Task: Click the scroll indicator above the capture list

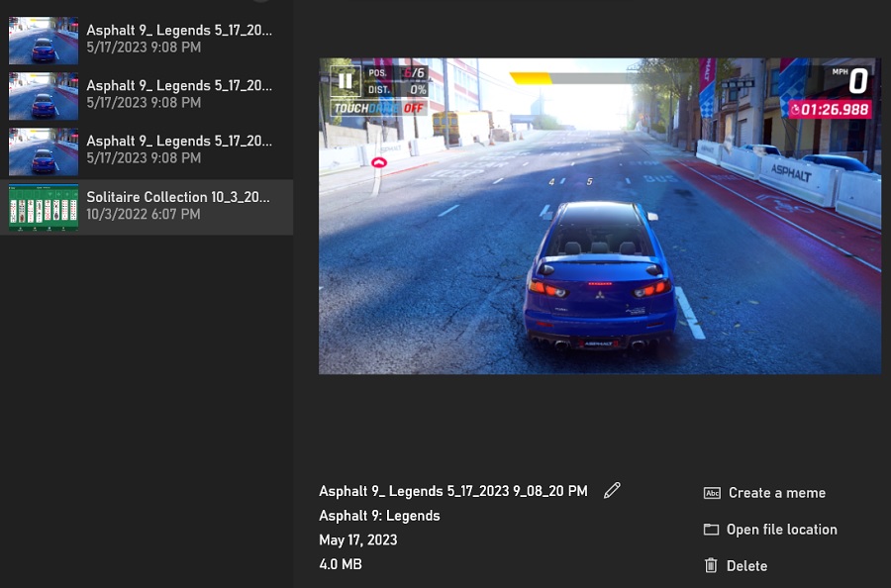Action: (x=260, y=3)
